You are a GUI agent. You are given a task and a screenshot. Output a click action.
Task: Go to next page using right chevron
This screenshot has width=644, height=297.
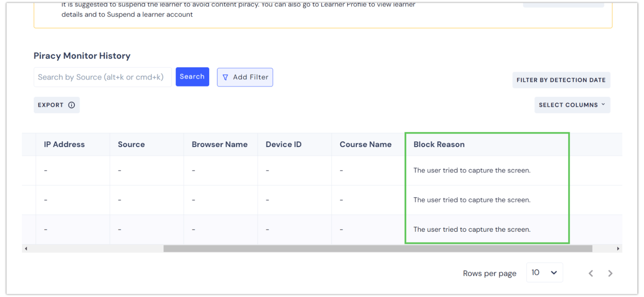(610, 273)
